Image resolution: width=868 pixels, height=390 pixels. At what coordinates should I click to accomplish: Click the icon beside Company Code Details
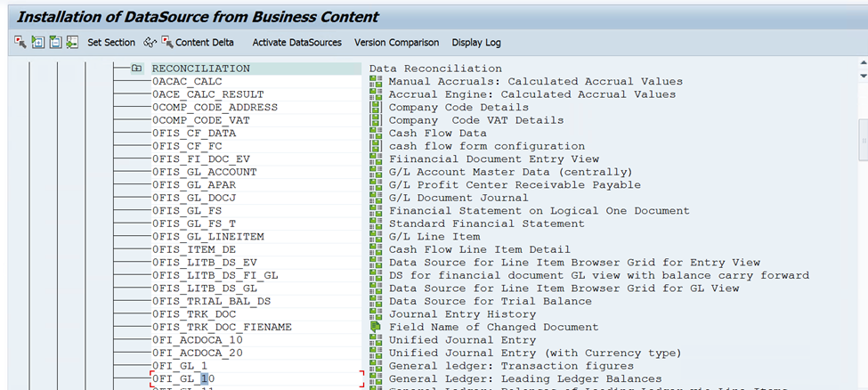click(376, 108)
